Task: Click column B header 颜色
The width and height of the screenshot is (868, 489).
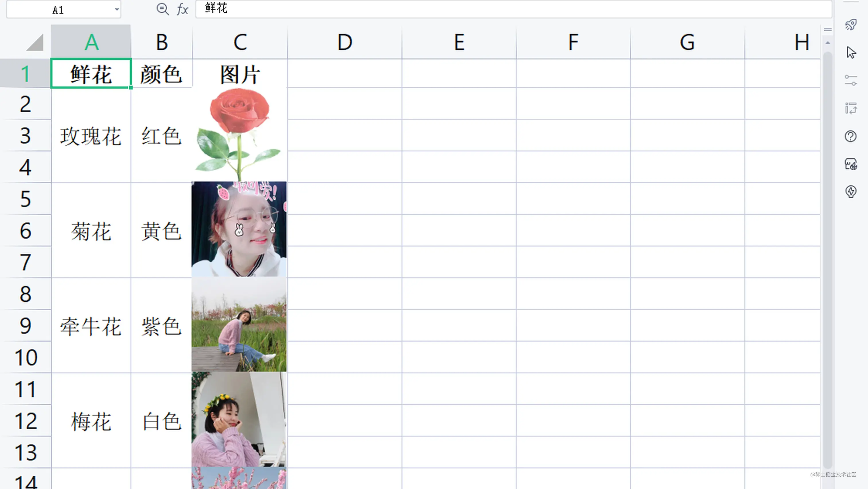Action: [x=161, y=42]
